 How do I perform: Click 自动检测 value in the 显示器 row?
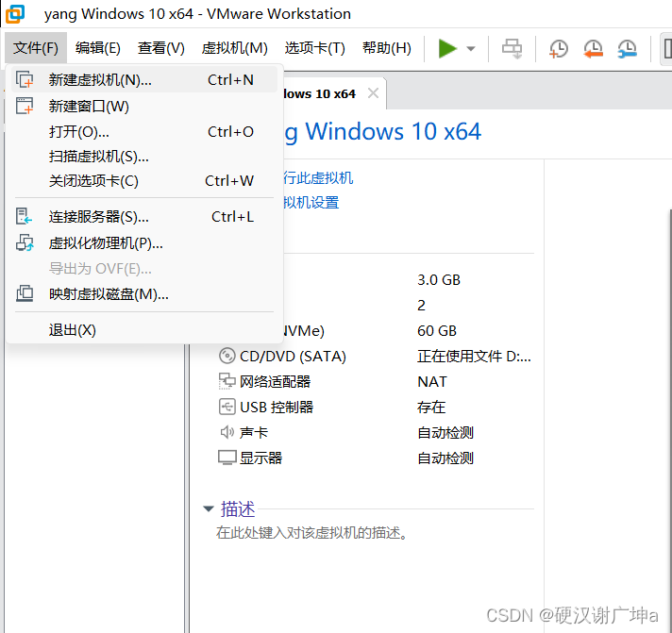[x=445, y=458]
